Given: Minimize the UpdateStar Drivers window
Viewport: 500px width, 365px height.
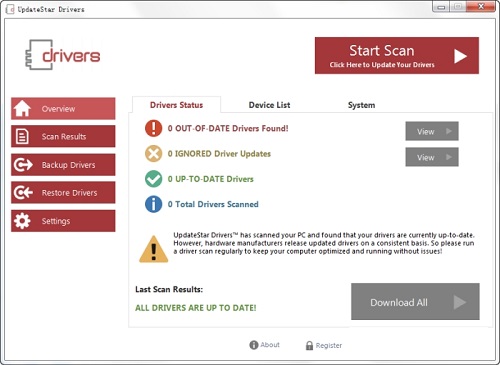Looking at the screenshot, I should tap(441, 7).
